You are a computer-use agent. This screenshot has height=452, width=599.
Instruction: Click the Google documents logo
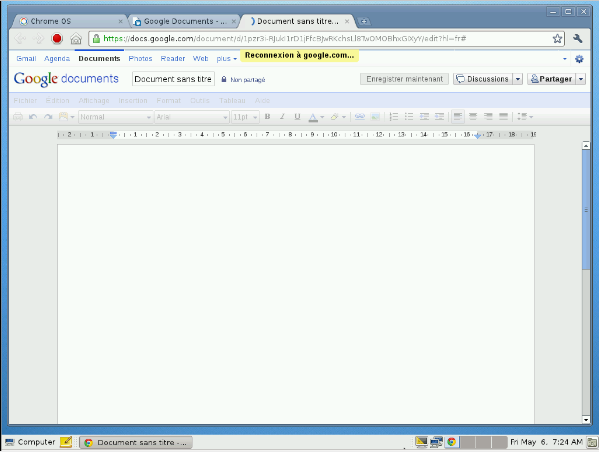pyautogui.click(x=66, y=79)
